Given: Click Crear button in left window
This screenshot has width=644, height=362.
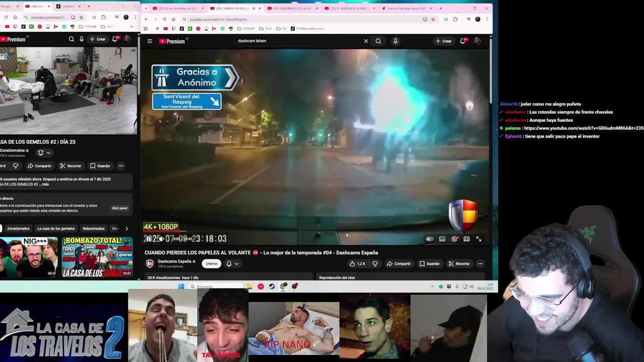Looking at the screenshot, I should (x=98, y=39).
